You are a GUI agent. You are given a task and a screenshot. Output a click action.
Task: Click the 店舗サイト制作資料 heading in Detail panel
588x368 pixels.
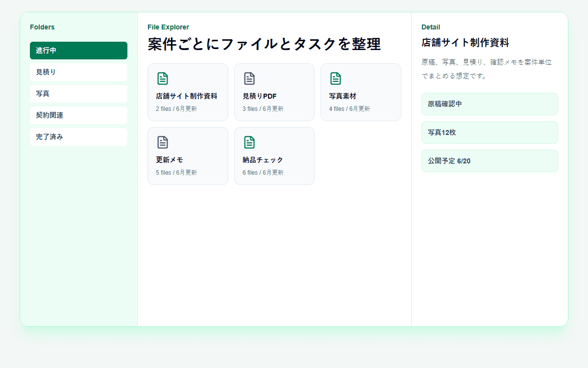click(465, 43)
